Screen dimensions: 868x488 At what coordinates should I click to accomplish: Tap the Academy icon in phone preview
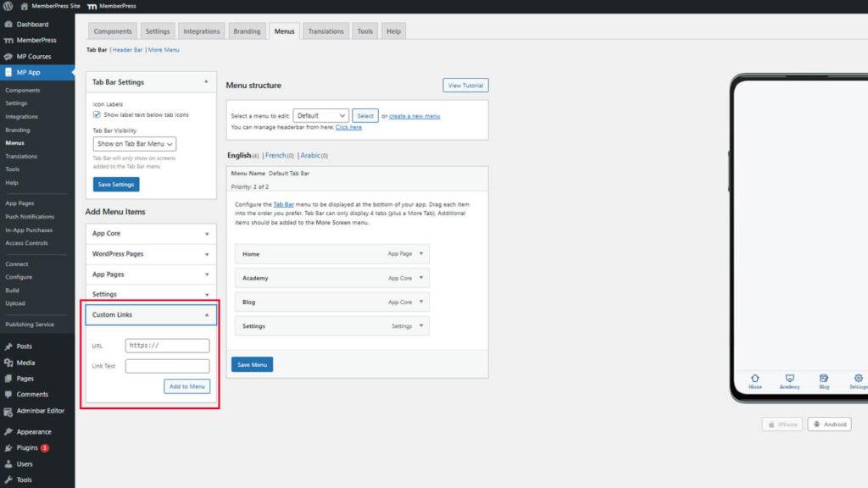coord(789,378)
